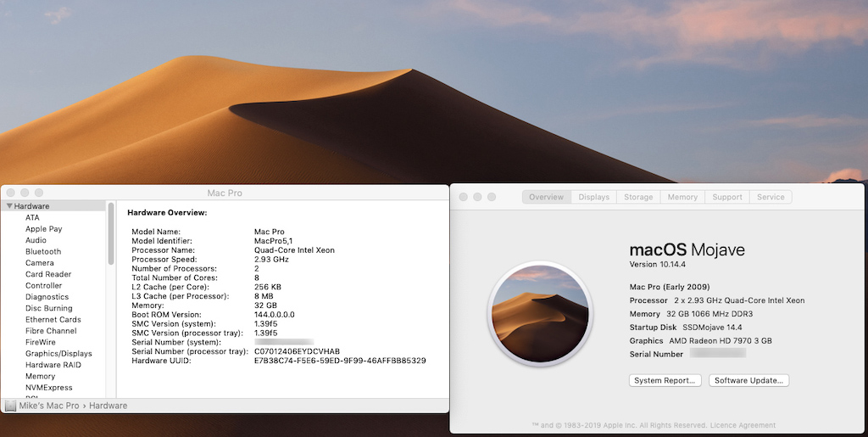
Task: Open Graphics/Displays section
Action: coord(58,353)
